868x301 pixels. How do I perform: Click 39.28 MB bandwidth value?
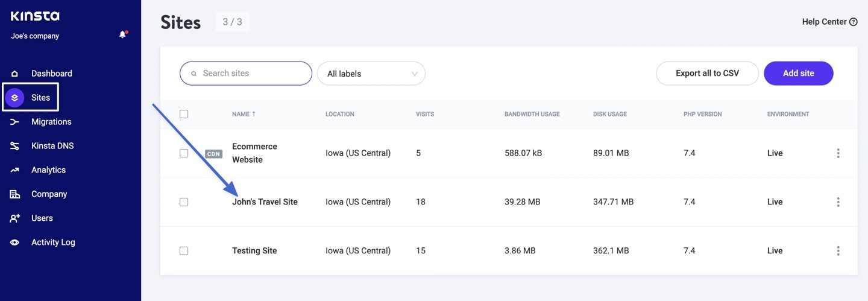(x=522, y=202)
